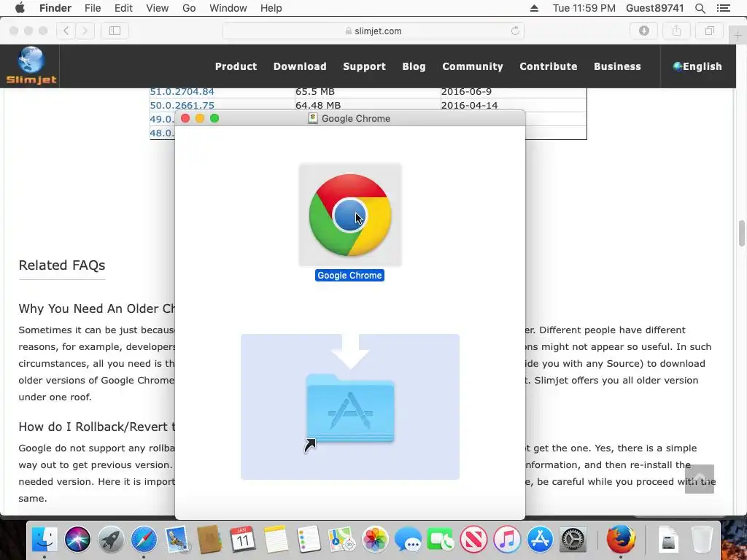Go forward in Safari

(x=85, y=31)
